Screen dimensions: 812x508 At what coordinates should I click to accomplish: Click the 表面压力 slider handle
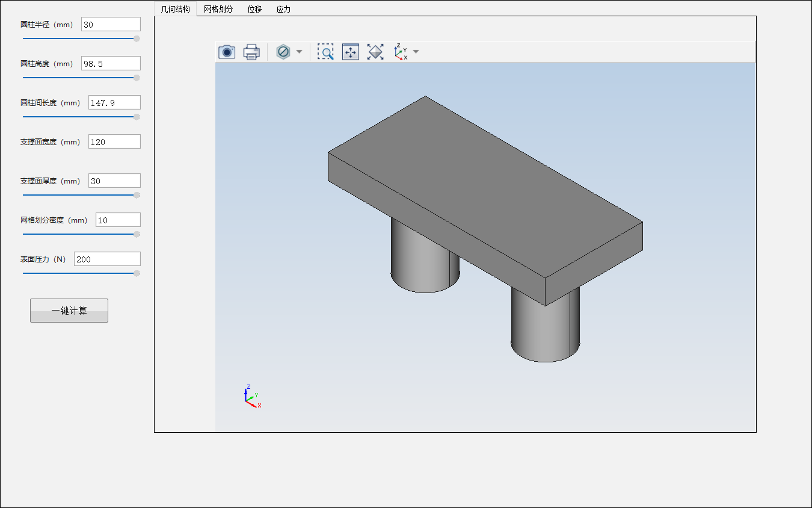coord(137,273)
